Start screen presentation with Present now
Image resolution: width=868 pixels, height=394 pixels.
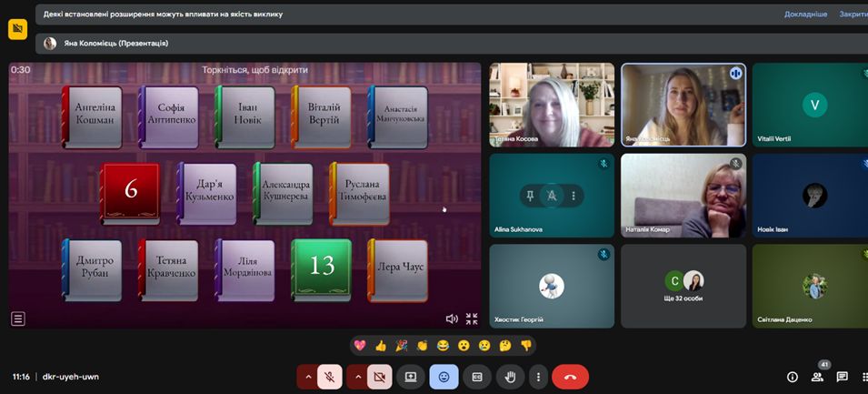411,377
